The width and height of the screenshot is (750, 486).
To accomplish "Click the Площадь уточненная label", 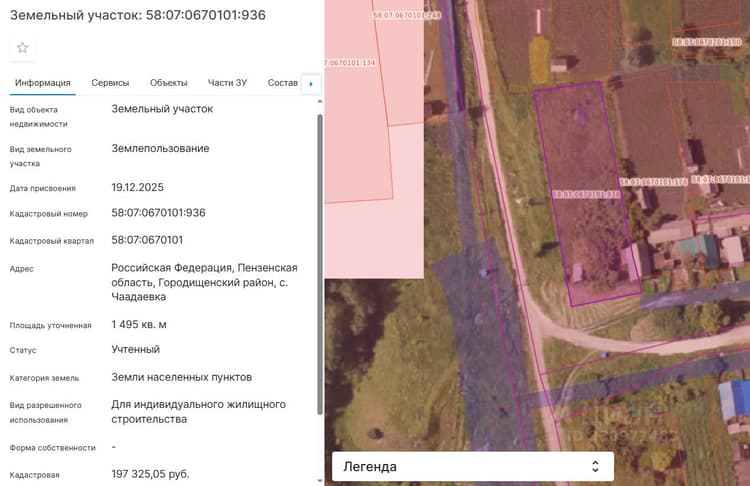I will [x=50, y=326].
